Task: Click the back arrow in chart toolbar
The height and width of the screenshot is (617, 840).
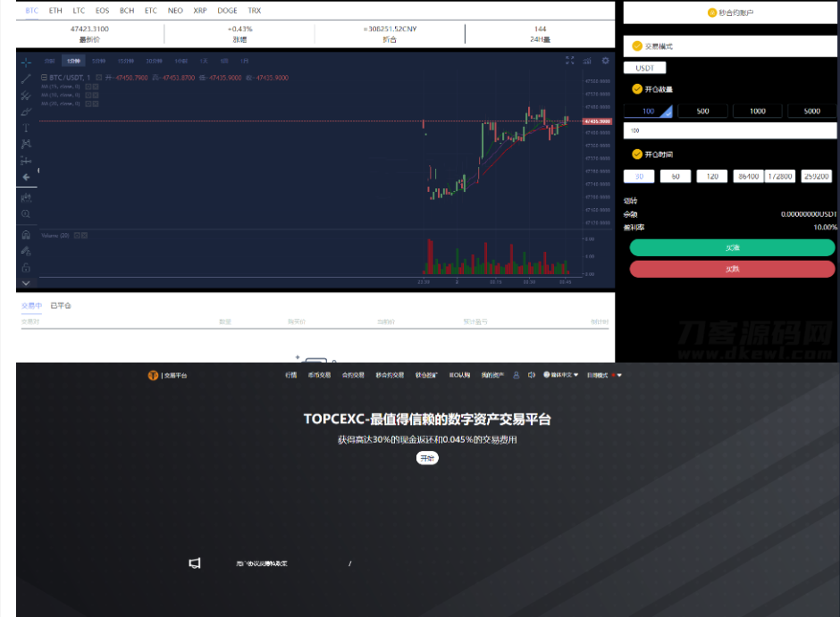Action: coord(26,177)
